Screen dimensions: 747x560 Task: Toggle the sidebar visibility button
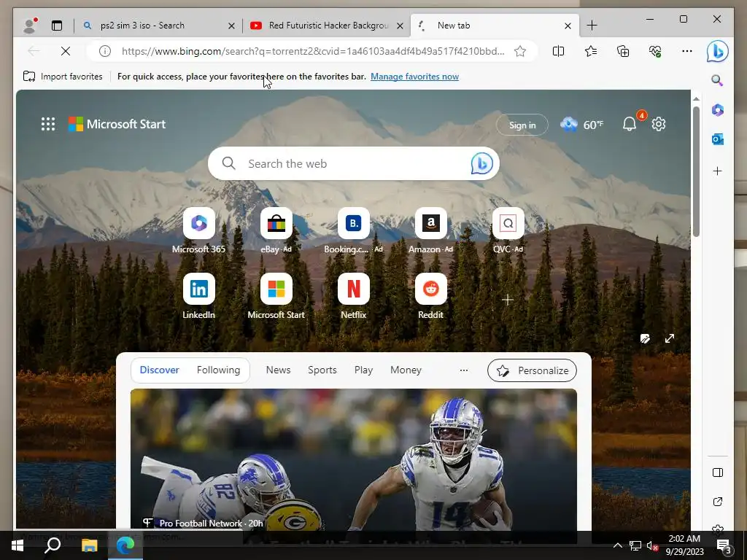point(718,472)
